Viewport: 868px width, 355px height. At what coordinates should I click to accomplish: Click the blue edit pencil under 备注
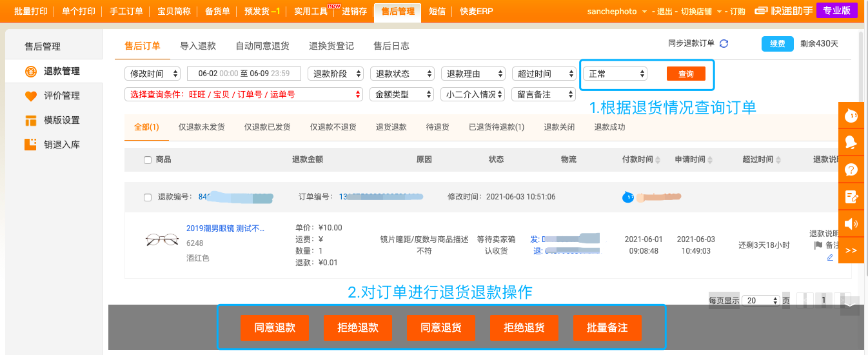830,258
